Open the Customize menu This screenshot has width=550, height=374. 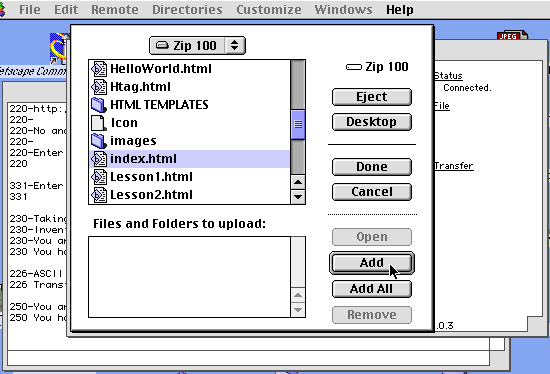tap(269, 9)
